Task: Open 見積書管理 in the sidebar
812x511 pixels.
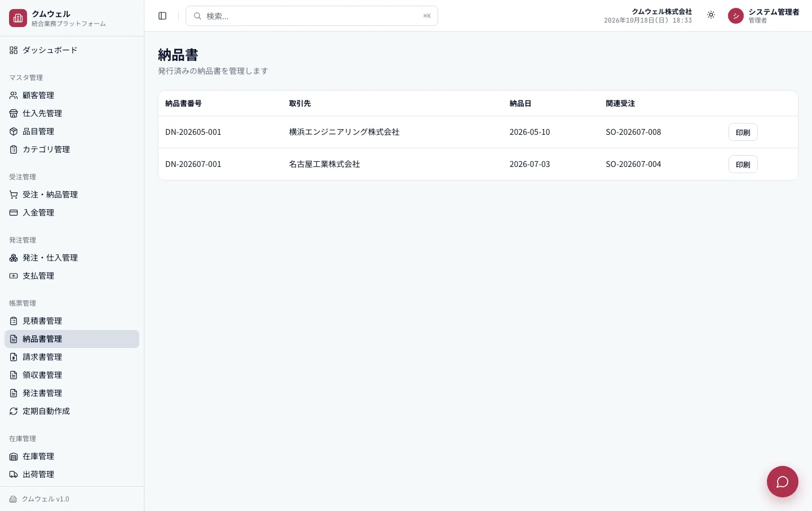Action: (72, 321)
